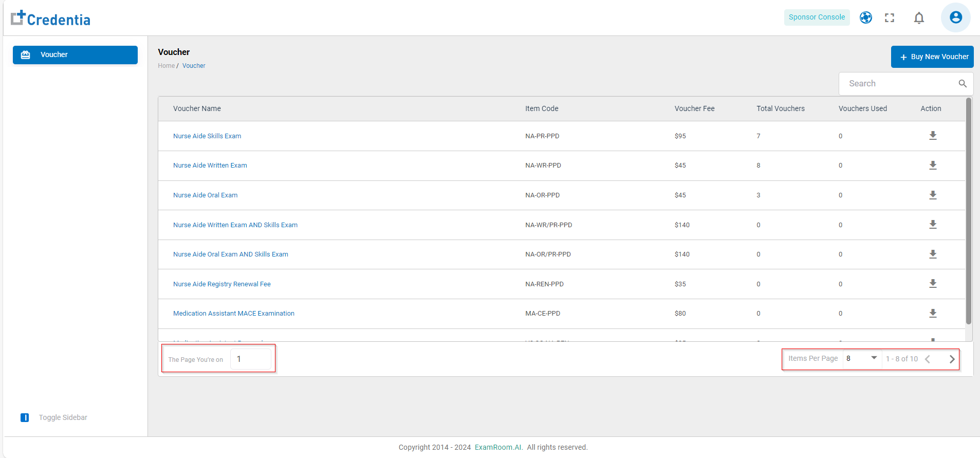Viewport: 980px width, 458px height.
Task: Go to previous page arrow
Action: pyautogui.click(x=928, y=359)
